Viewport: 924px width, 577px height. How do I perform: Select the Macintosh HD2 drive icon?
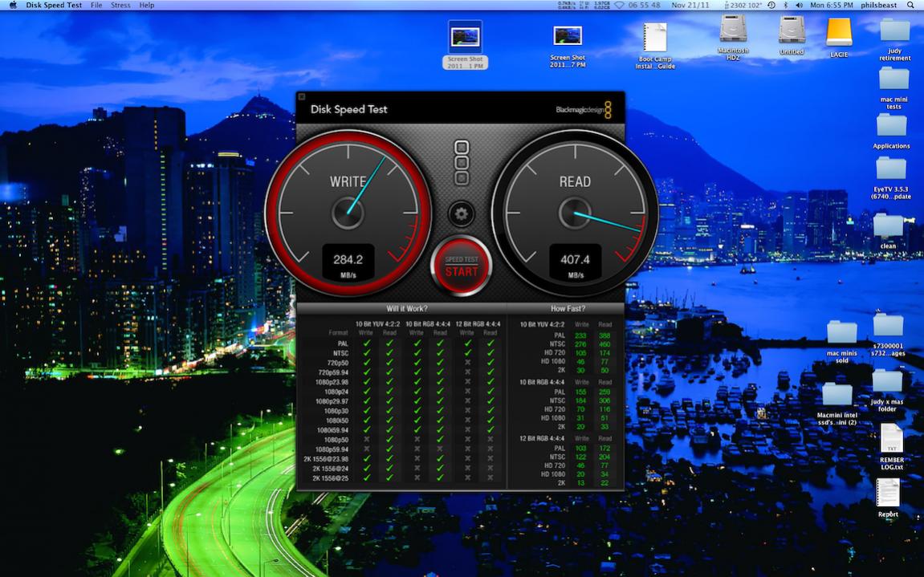732,37
